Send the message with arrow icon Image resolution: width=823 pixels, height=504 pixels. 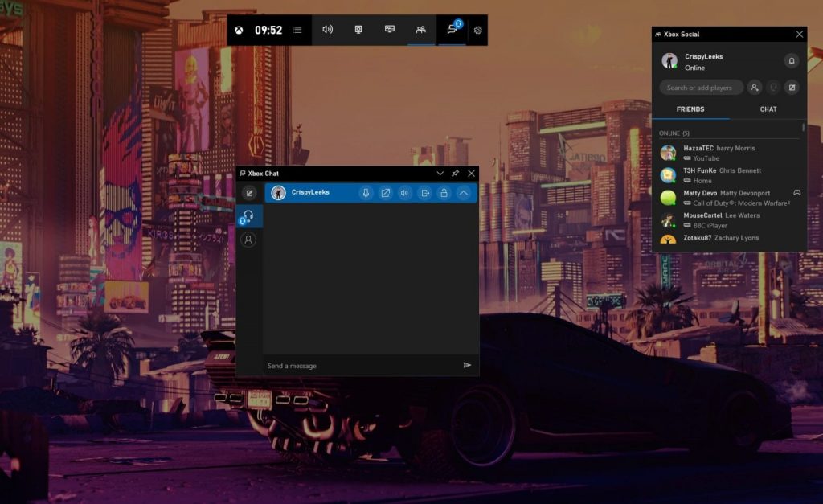tap(467, 365)
